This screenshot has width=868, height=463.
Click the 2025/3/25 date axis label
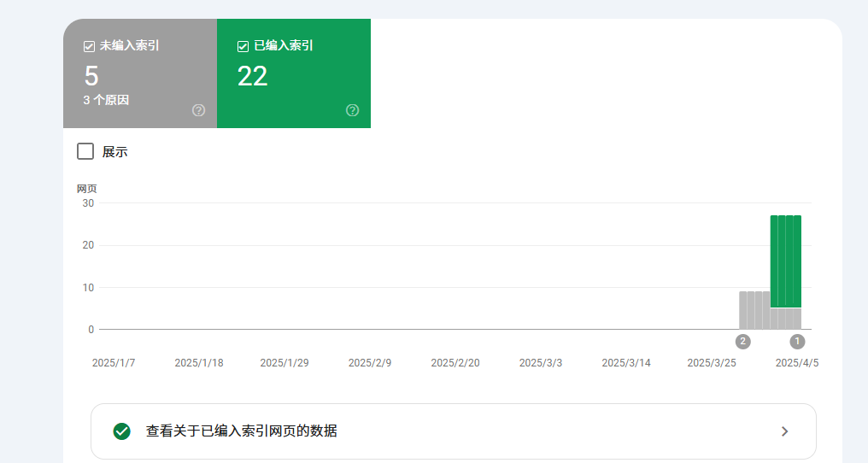click(x=712, y=363)
